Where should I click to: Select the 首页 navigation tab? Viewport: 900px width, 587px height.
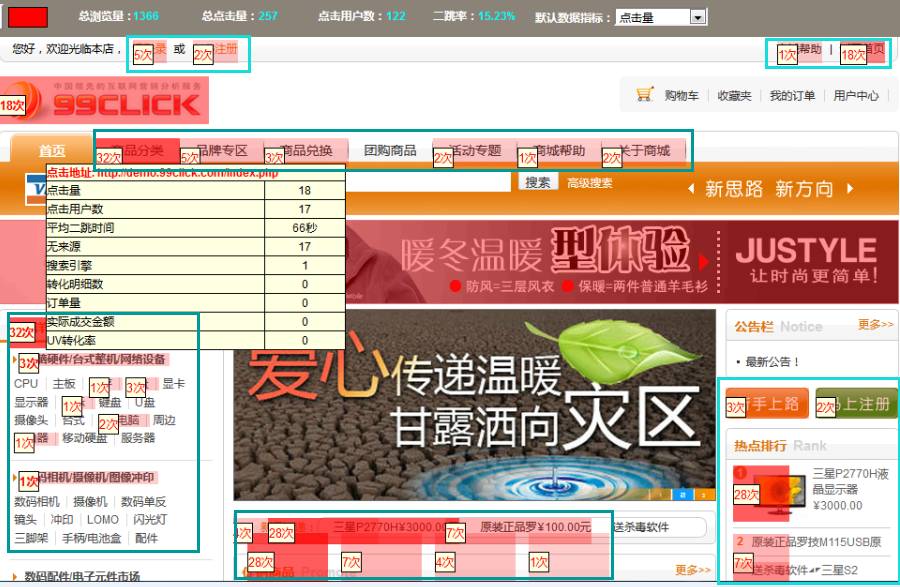pyautogui.click(x=52, y=150)
